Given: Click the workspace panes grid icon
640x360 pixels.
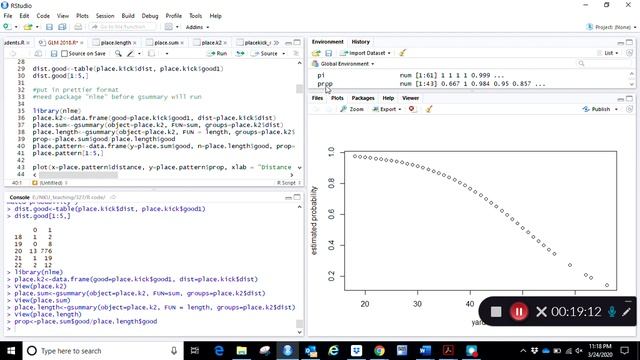Looking at the screenshot, I should tap(169, 27).
